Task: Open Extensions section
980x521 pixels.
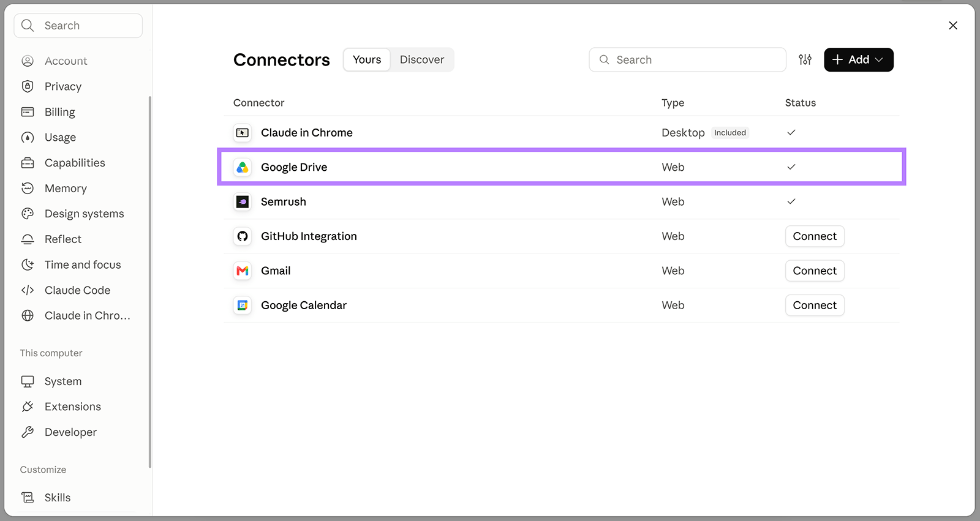Action: pos(72,407)
